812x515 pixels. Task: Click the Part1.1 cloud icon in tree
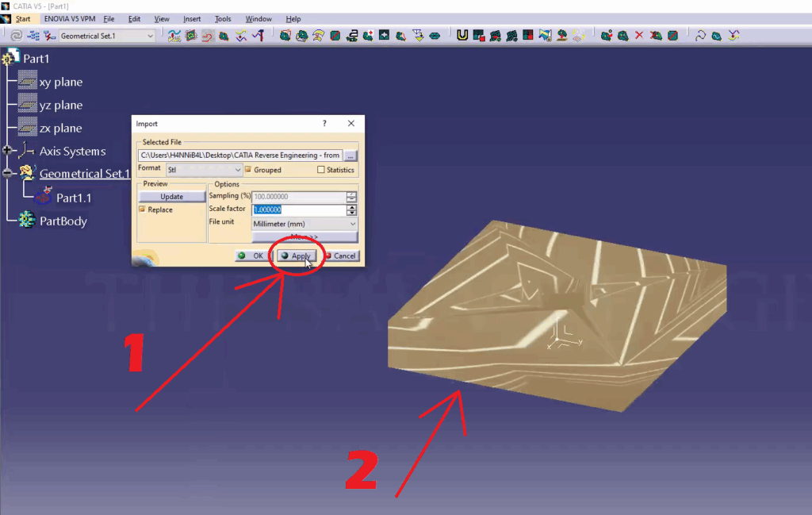[x=44, y=197]
